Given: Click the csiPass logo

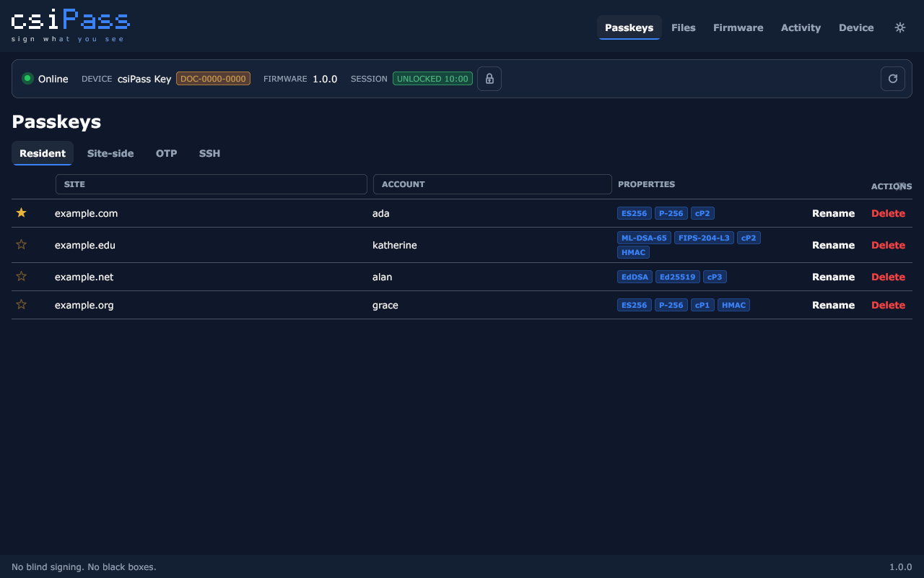Looking at the screenshot, I should tap(71, 26).
